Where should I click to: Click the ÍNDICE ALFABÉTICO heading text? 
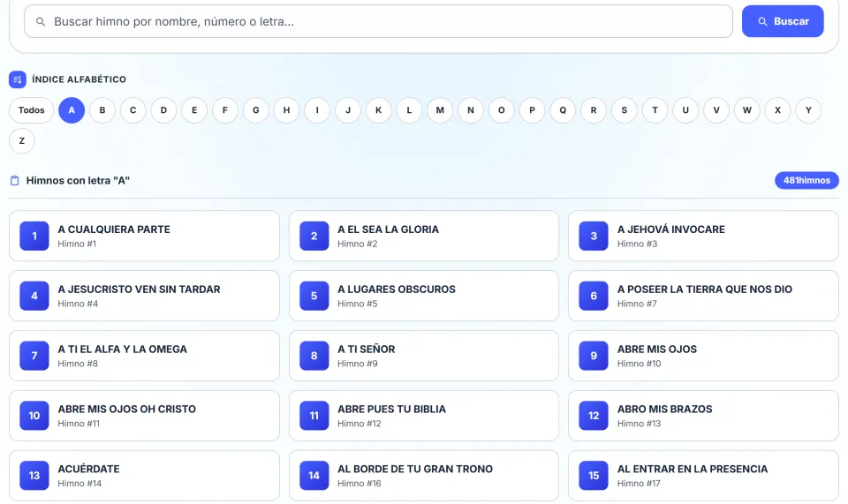(79, 79)
